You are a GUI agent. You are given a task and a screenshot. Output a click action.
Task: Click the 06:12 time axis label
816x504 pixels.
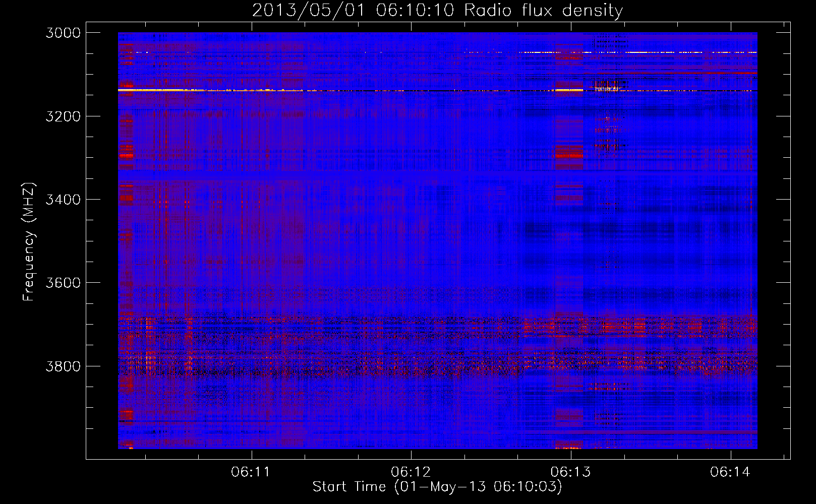411,472
